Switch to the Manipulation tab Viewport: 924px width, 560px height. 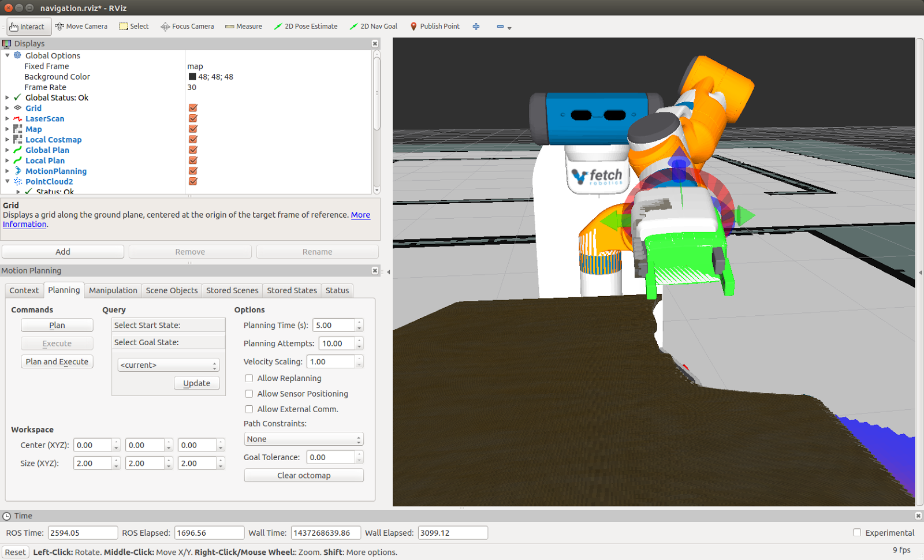pyautogui.click(x=113, y=290)
